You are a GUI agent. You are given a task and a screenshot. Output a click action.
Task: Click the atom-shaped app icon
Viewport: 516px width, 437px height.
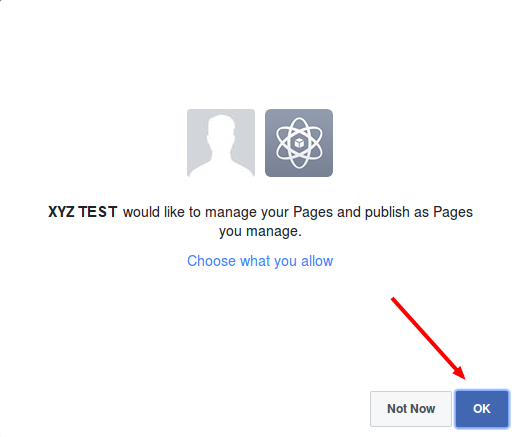[299, 143]
